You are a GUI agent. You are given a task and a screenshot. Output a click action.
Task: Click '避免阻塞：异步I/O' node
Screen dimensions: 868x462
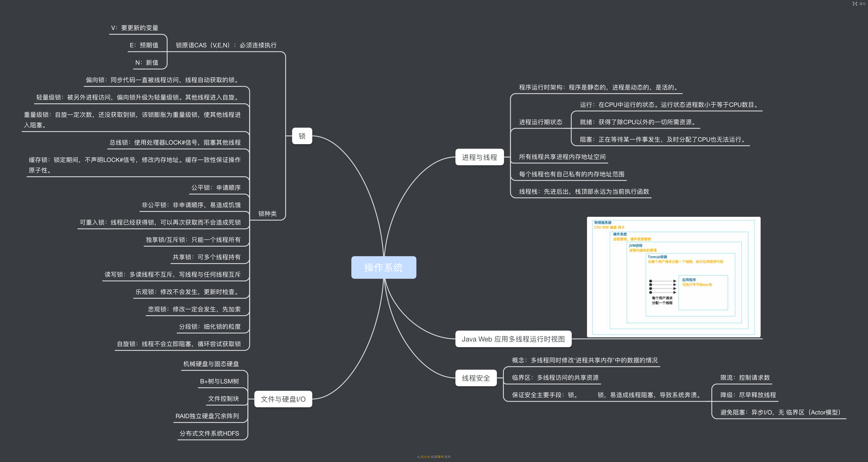pyautogui.click(x=782, y=412)
